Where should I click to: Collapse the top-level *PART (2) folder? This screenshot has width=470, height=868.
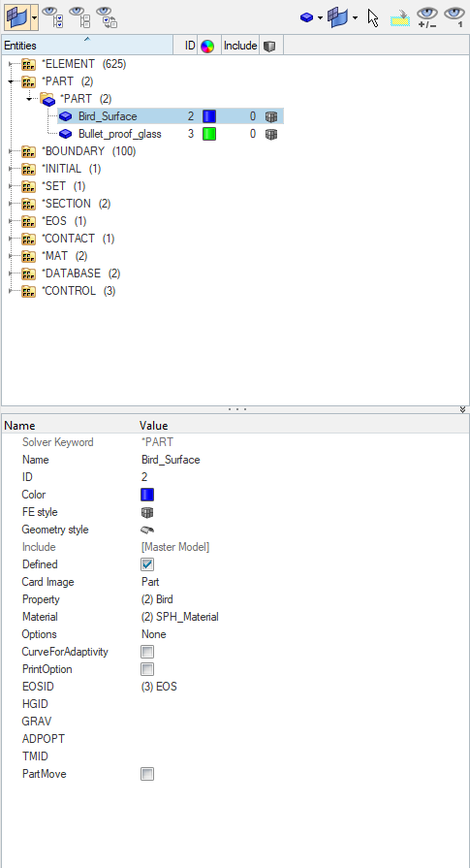[11, 81]
